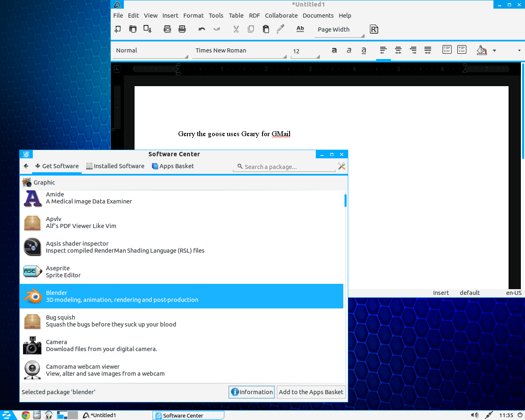Click the Information button for blender
525x420 pixels.
251,392
